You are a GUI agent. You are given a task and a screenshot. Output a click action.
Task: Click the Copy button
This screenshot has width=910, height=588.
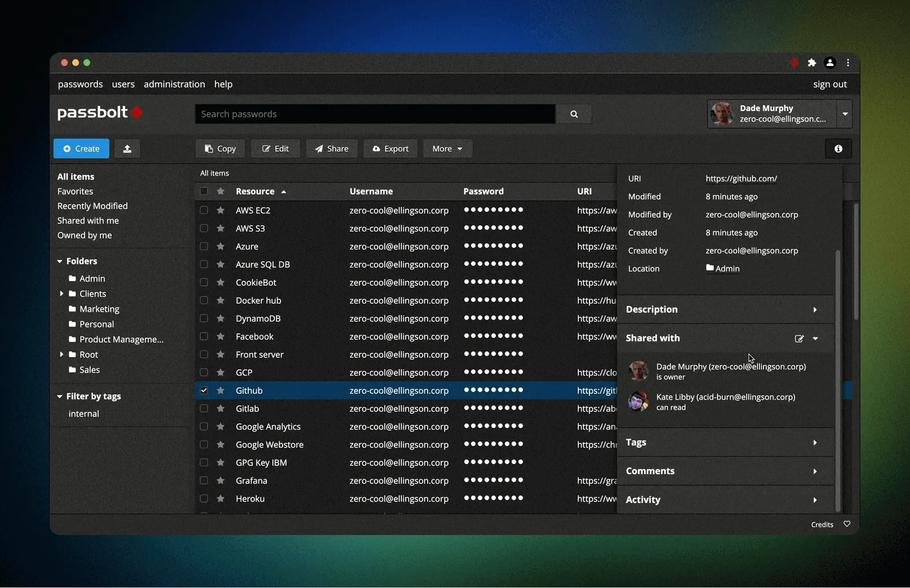220,149
